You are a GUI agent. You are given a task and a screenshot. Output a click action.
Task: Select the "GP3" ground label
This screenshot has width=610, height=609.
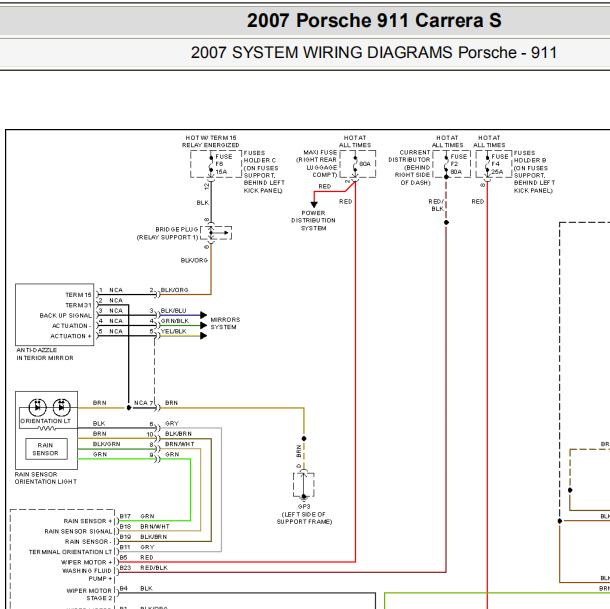pos(304,507)
